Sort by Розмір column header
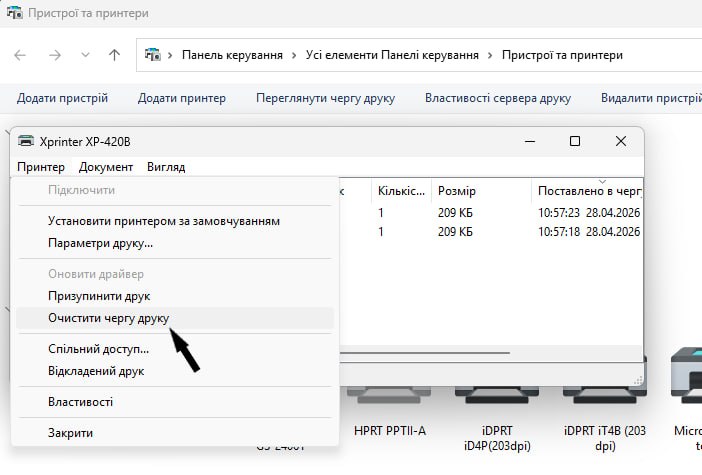The width and height of the screenshot is (702, 475). (x=481, y=191)
